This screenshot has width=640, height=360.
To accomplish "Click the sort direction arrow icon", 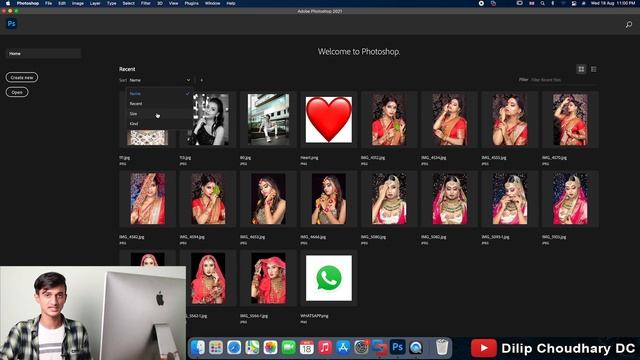I will 202,80.
